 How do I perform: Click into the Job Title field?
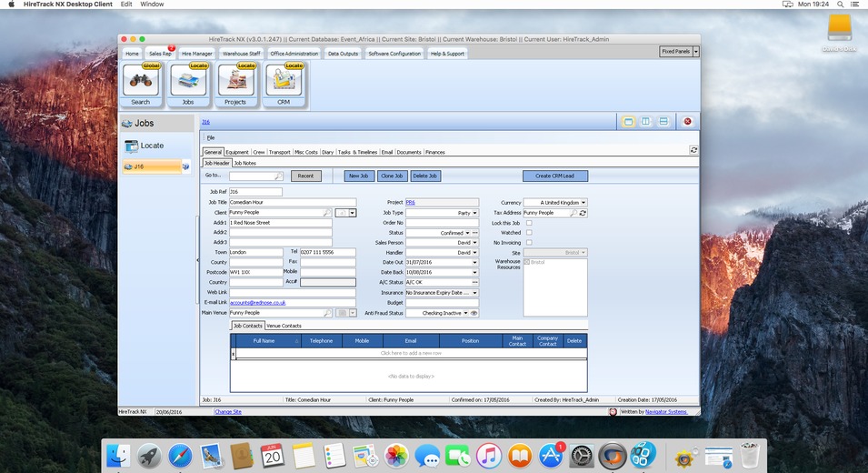point(292,203)
